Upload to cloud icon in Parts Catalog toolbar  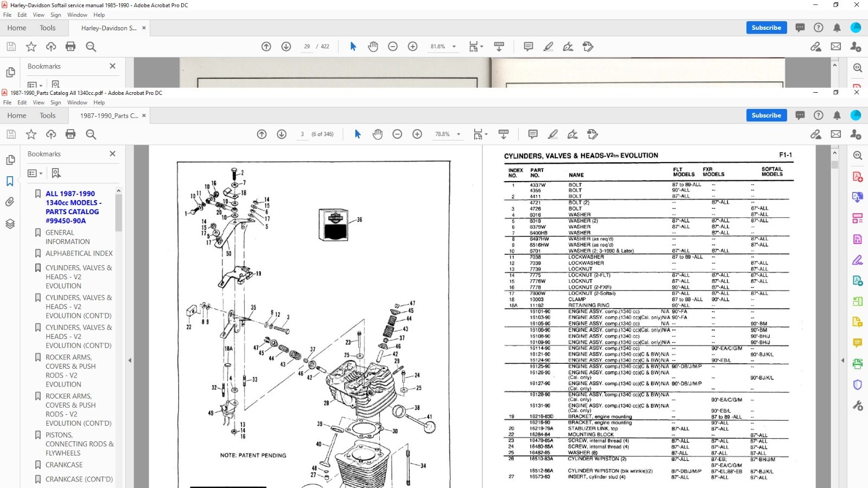point(51,134)
